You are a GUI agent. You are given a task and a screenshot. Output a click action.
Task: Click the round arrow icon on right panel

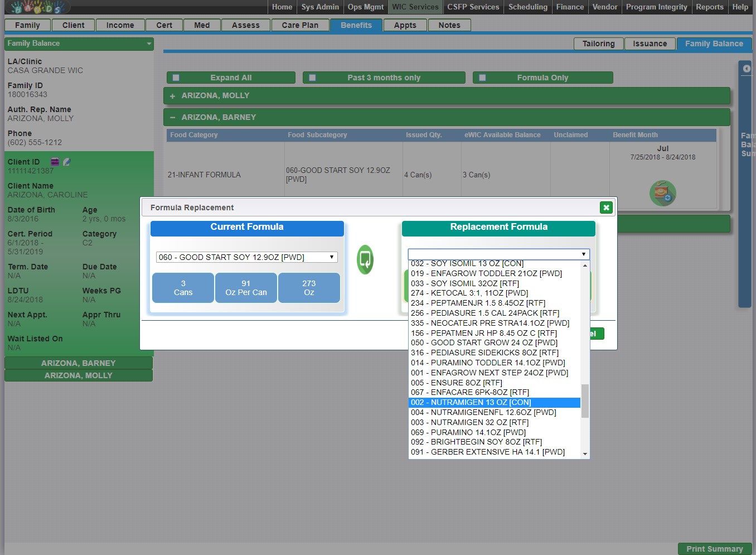click(747, 69)
